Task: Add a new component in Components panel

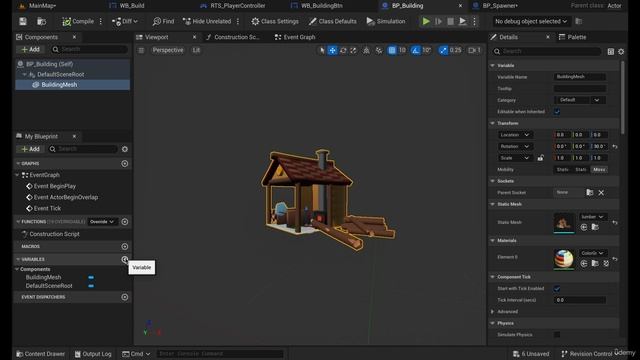Action: (x=30, y=49)
